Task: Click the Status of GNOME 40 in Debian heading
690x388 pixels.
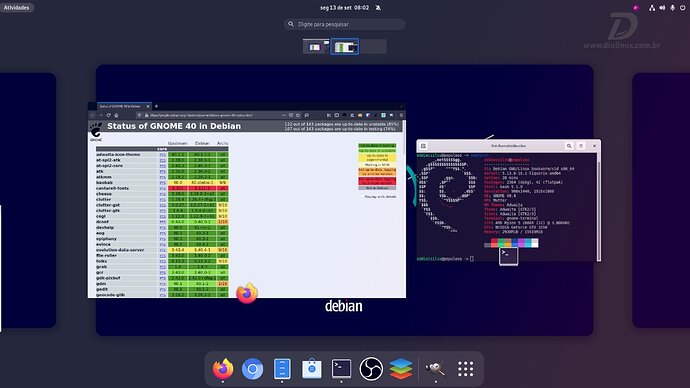Action: coord(174,126)
